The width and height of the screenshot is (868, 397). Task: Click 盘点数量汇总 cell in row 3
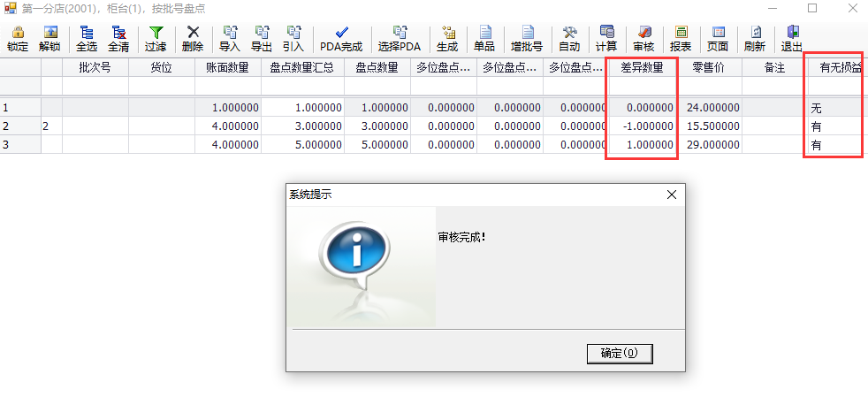click(303, 145)
